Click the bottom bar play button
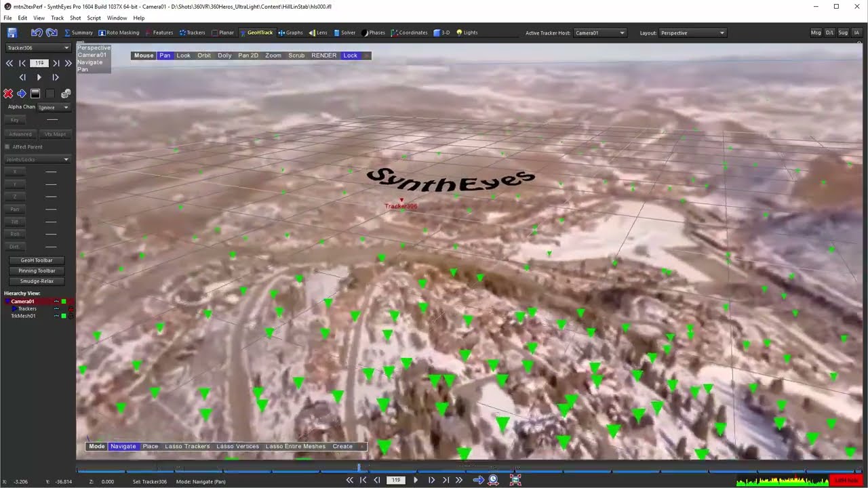 [416, 480]
